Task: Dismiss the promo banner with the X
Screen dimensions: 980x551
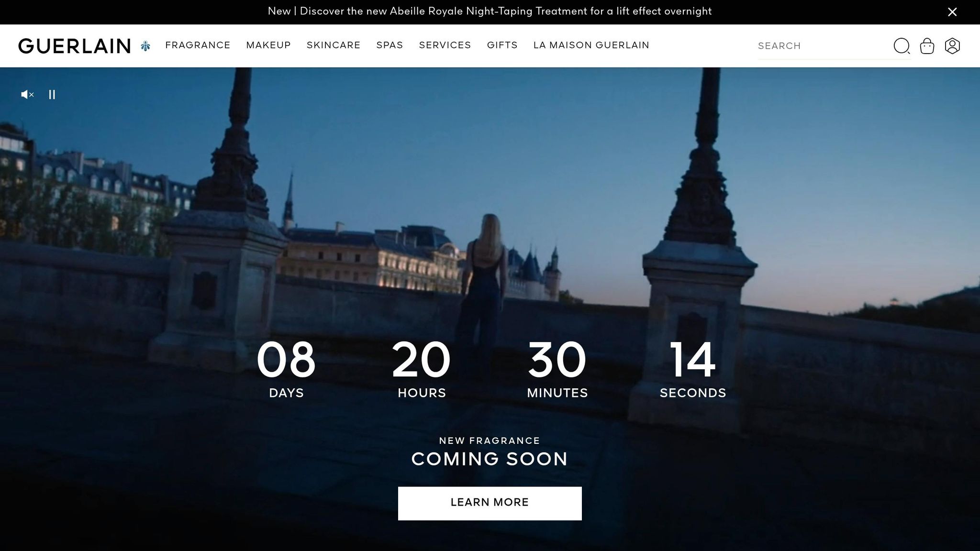Action: tap(952, 12)
